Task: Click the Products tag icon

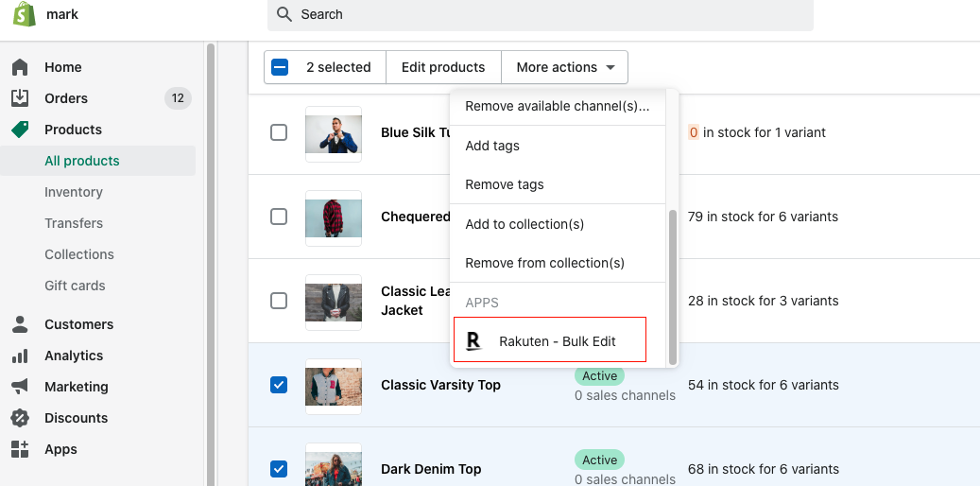Action: tap(20, 130)
